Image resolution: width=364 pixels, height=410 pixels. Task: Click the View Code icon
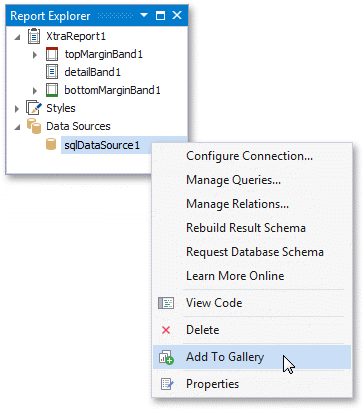coord(166,303)
